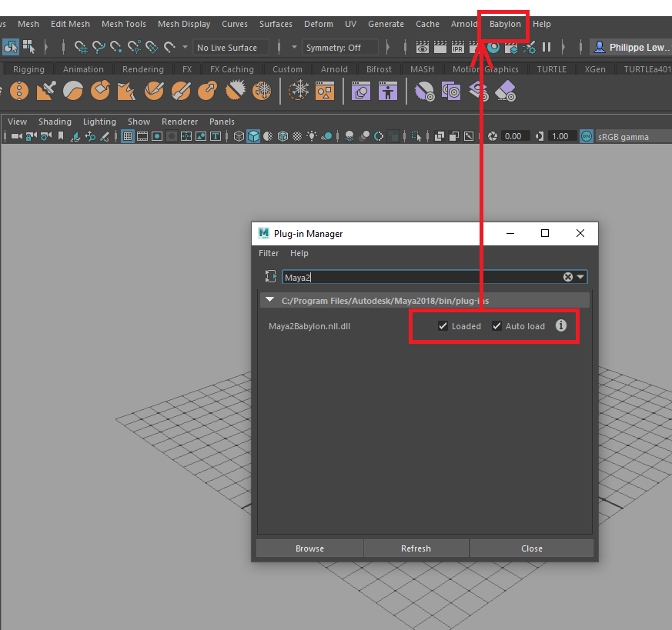Enable Smooth shade all cube icon
This screenshot has height=630, width=672.
253,137
